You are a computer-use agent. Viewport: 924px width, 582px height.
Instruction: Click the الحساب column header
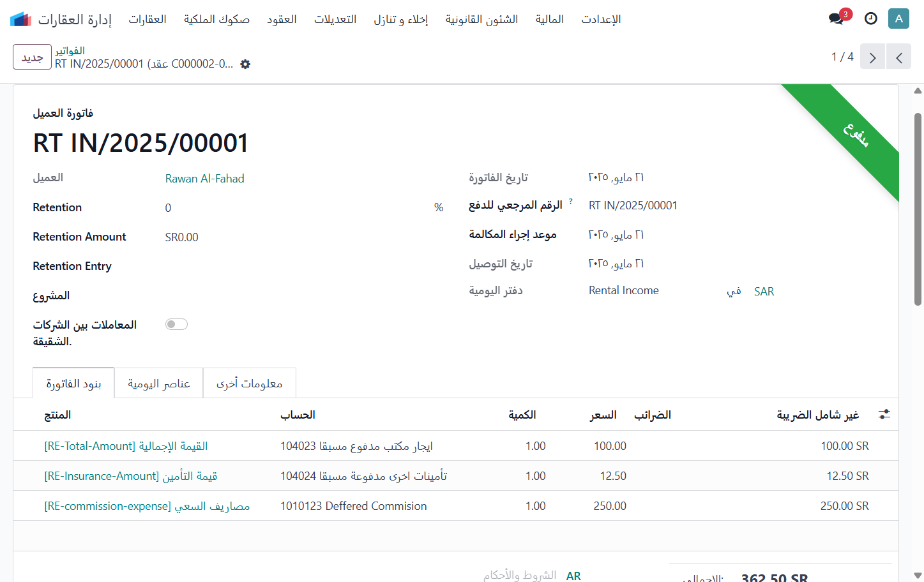pos(298,415)
